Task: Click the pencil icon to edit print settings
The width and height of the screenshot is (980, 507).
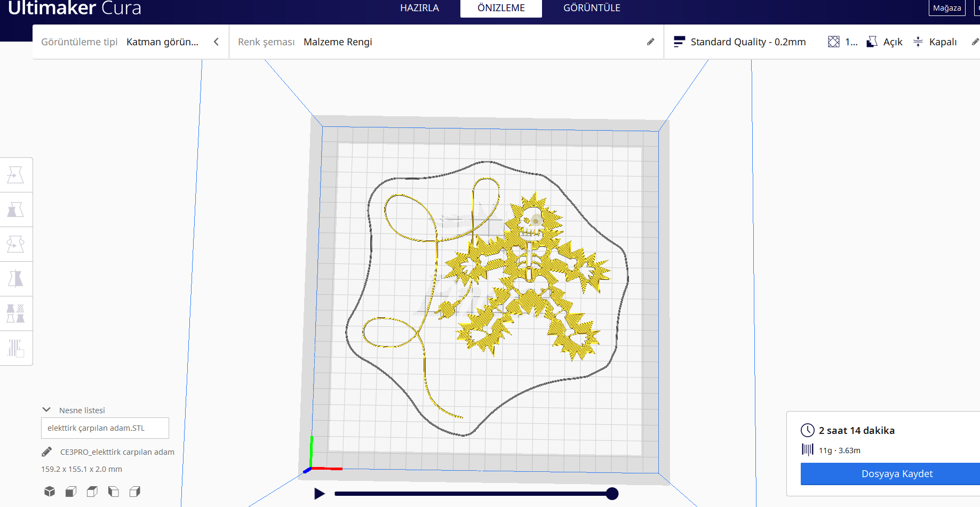Action: click(x=975, y=41)
